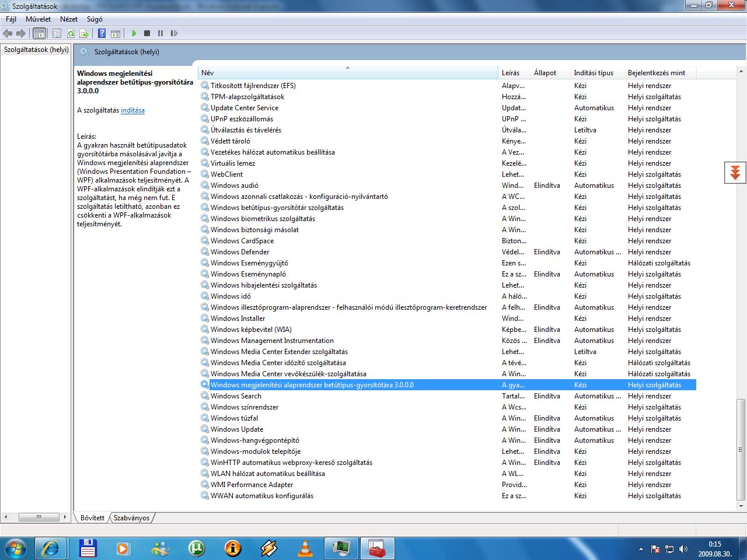
Task: Open Winamp from the taskbar
Action: tap(268, 548)
